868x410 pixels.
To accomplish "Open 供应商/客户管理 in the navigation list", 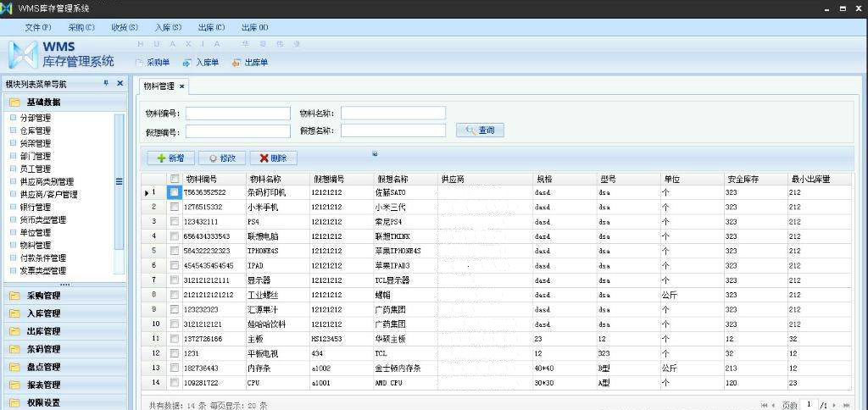I will (x=48, y=194).
